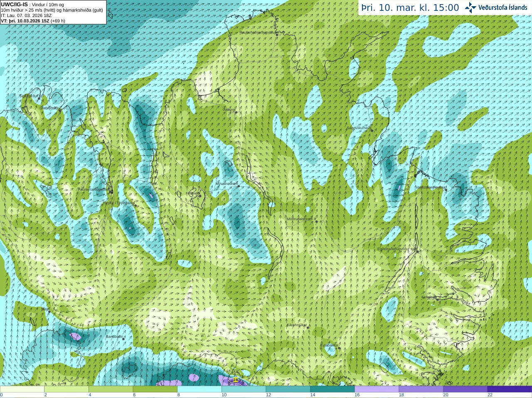Select the 14–16 m/s legend color
Image resolution: width=532 pixels, height=398 pixels.
332,389
